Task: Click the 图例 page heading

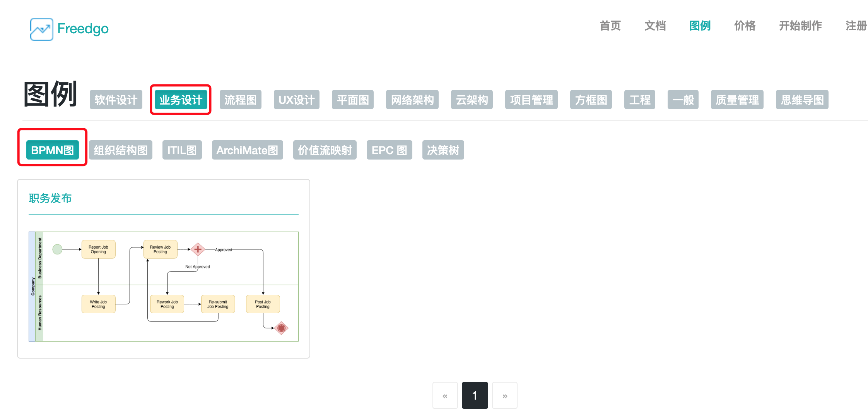Action: point(50,94)
